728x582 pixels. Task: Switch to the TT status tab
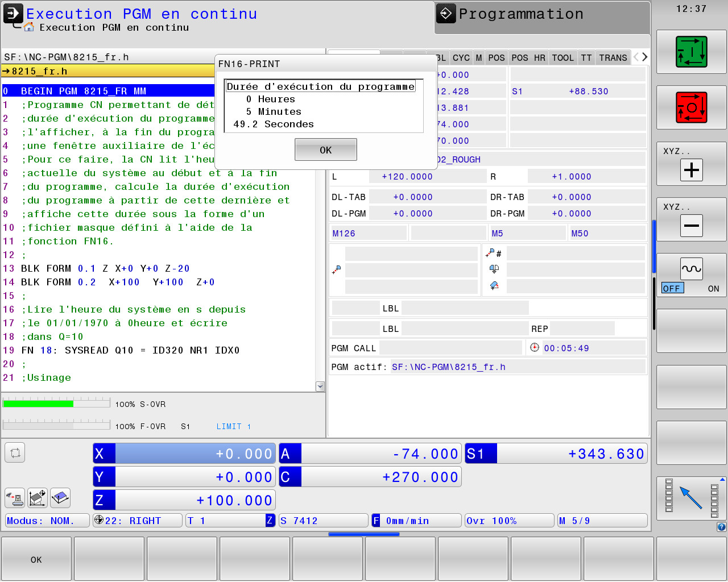pos(586,57)
